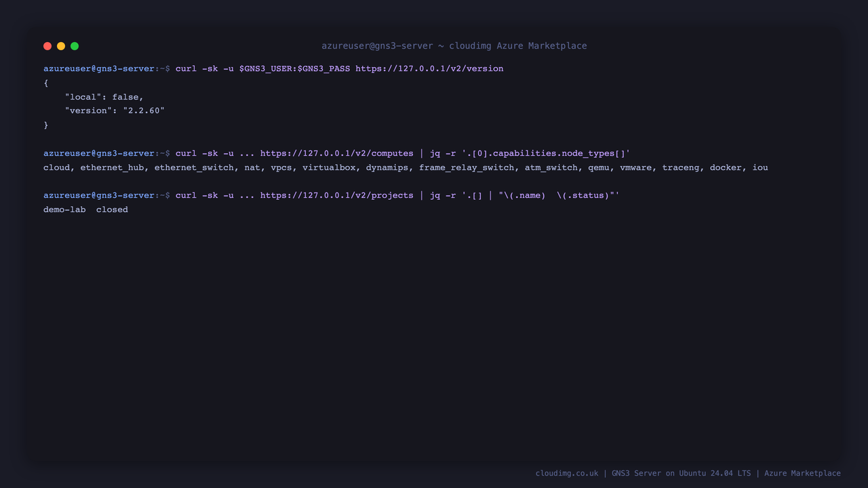Click the URL https://127.0.0.1/v2/projects

337,195
